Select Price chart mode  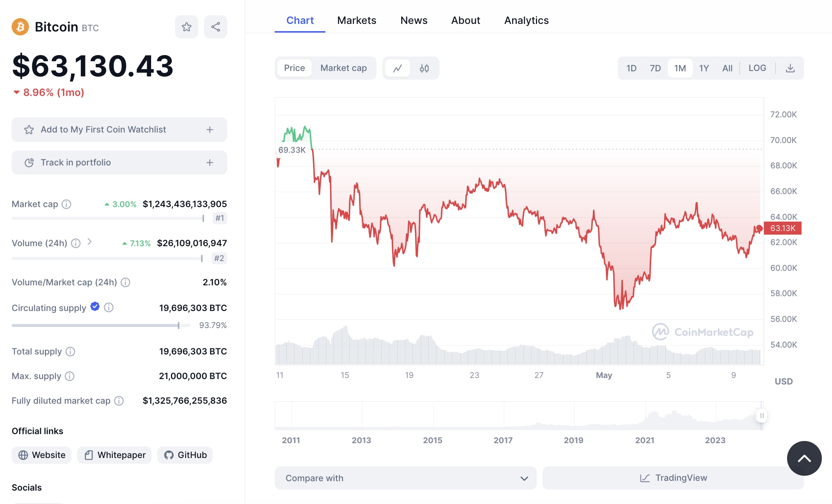point(295,68)
